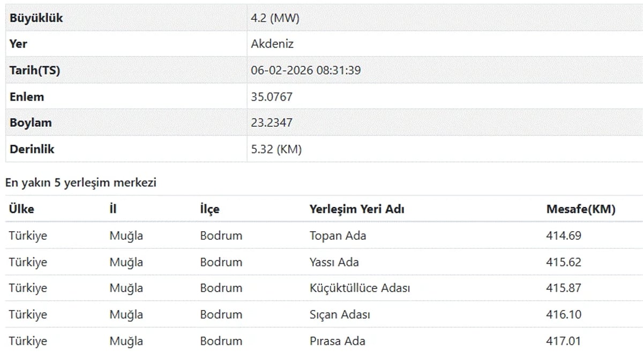Select the Topan Ada settlement cell
This screenshot has width=643, height=364.
pos(338,236)
